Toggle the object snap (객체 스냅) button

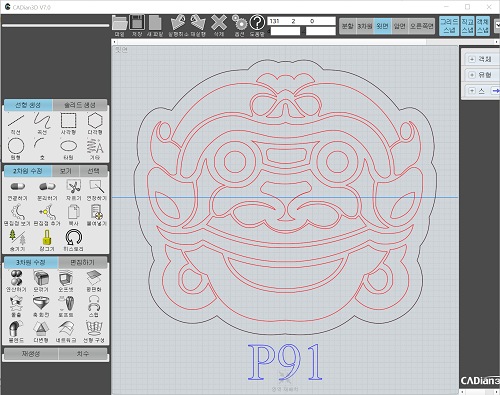(x=483, y=26)
